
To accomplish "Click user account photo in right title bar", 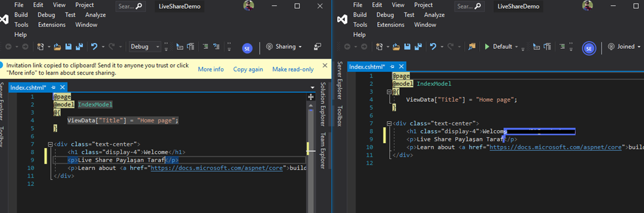I will (x=587, y=5).
